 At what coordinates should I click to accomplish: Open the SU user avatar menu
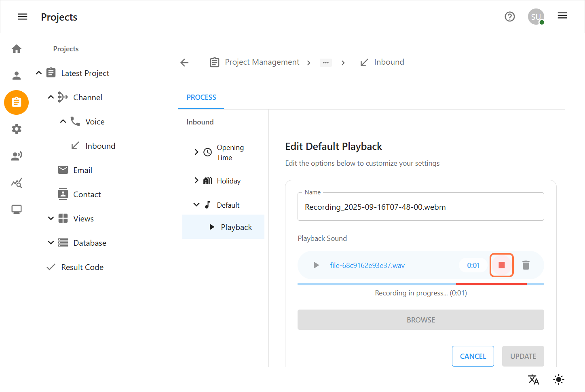click(x=536, y=17)
